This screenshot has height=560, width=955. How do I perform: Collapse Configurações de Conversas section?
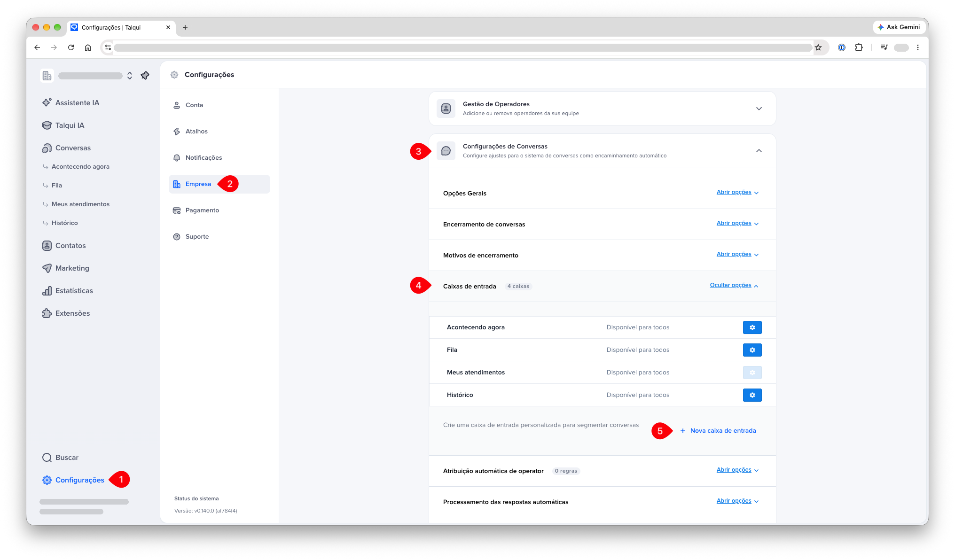tap(602, 151)
